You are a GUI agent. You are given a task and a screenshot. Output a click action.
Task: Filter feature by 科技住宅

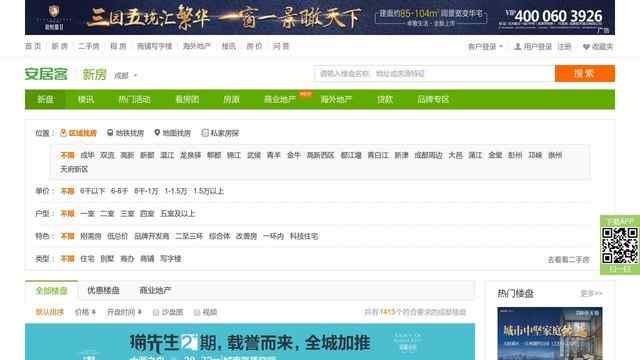304,236
